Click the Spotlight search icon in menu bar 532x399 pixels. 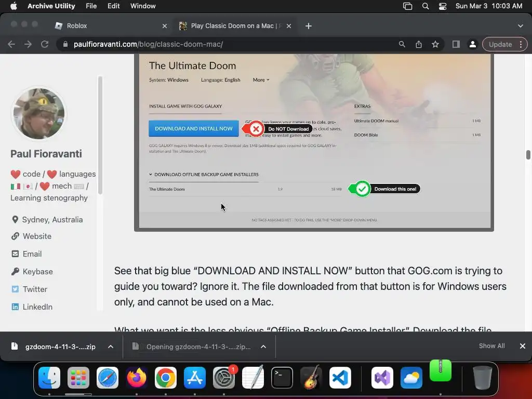(425, 6)
